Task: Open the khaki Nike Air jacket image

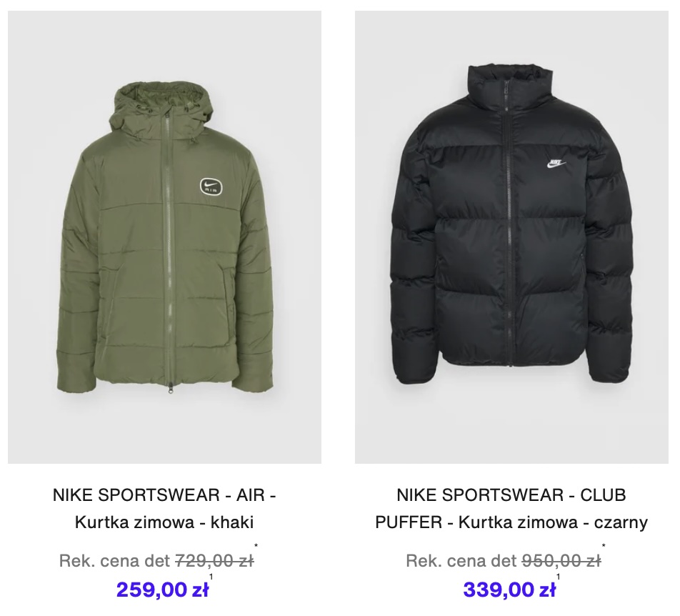Action: 164,237
